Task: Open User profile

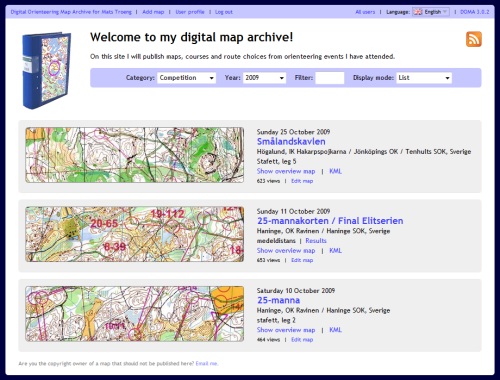Action: [x=190, y=12]
